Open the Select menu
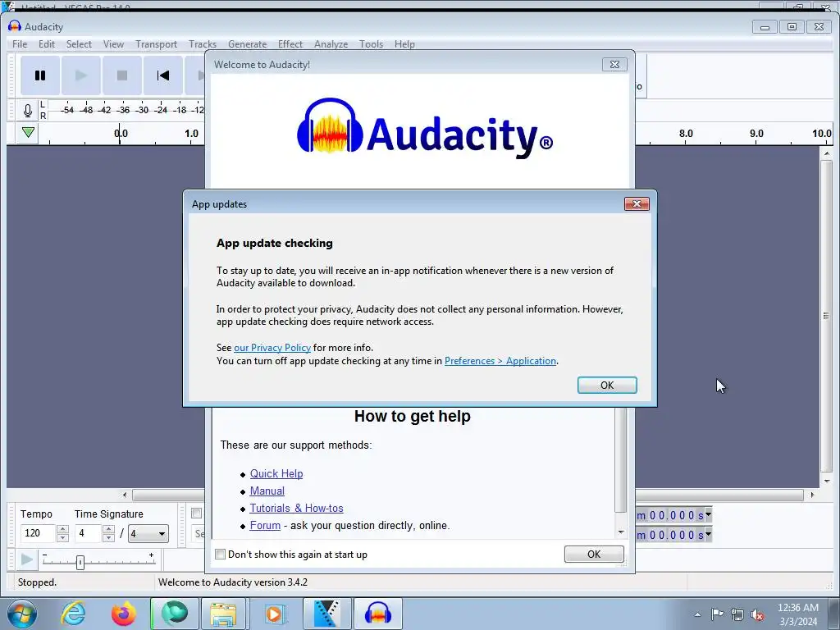Viewport: 840px width, 630px height. pyautogui.click(x=79, y=44)
